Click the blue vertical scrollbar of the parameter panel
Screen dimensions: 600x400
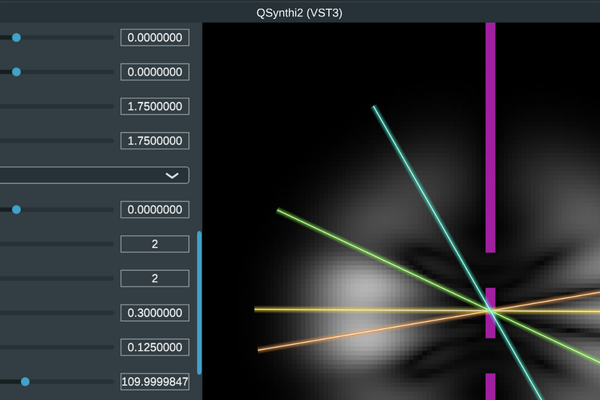[199, 300]
